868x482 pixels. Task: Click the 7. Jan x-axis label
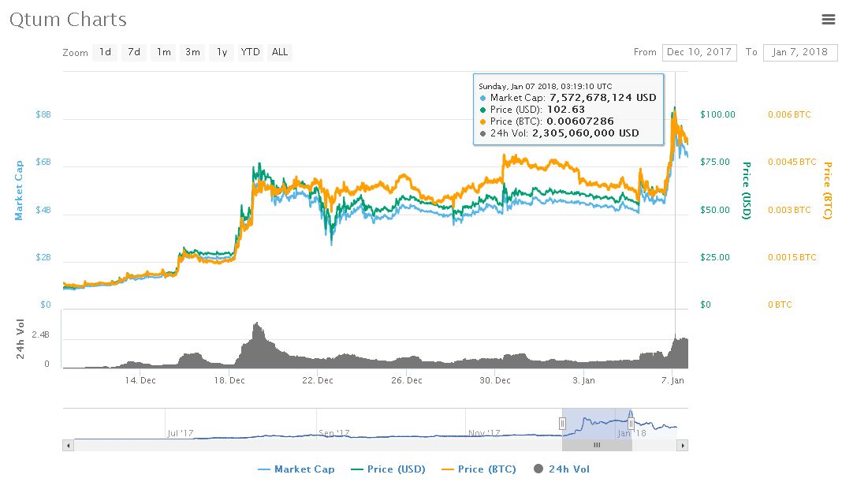(672, 380)
